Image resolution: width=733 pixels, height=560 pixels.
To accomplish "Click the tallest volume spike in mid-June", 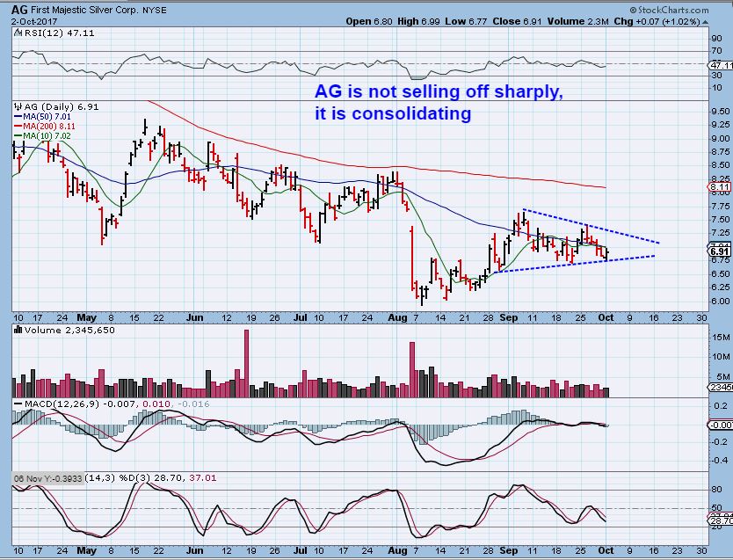I will (x=246, y=363).
